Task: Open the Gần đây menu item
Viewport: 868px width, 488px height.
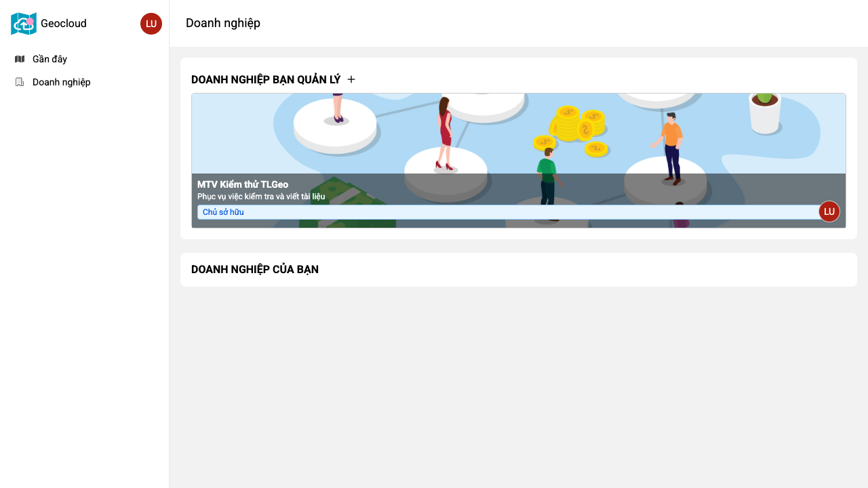Action: point(50,59)
